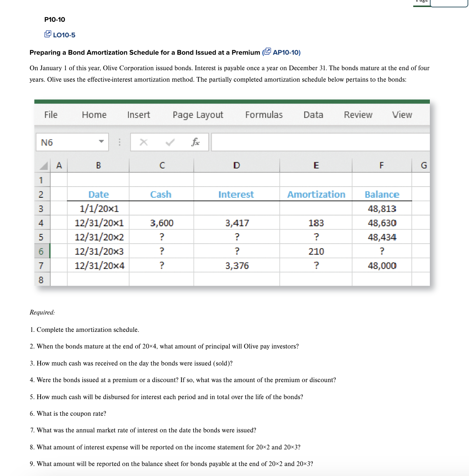The image size is (469, 476).
Task: Click the interest cell showing 3,417
Action: point(237,223)
